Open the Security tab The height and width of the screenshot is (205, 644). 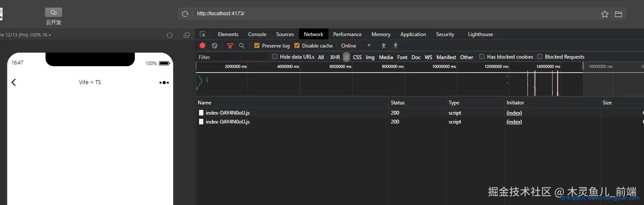click(x=445, y=34)
